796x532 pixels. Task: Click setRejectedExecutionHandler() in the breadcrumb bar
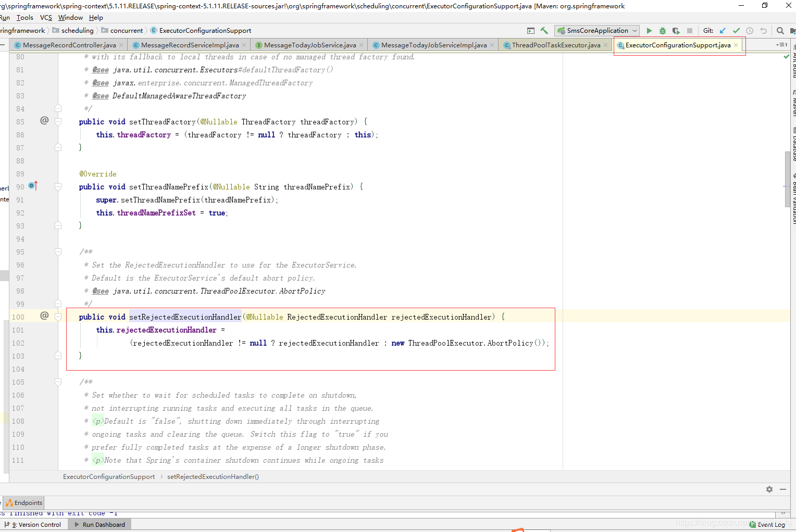pyautogui.click(x=213, y=476)
